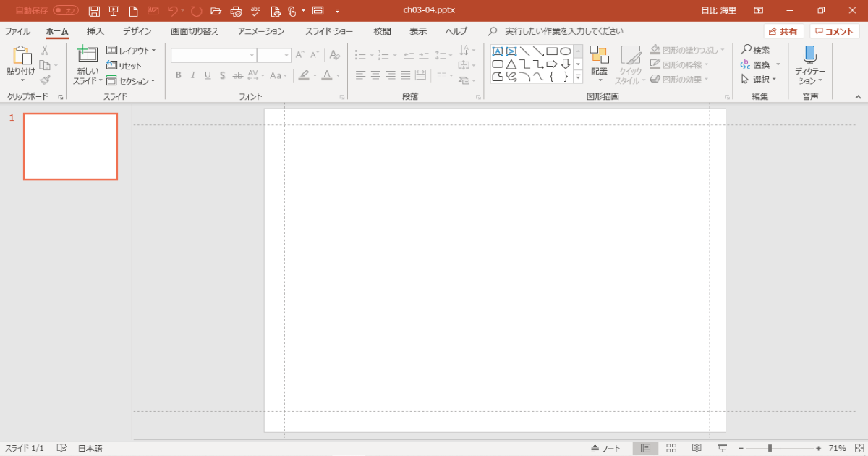Fit slide to window using corner icon

(858, 449)
